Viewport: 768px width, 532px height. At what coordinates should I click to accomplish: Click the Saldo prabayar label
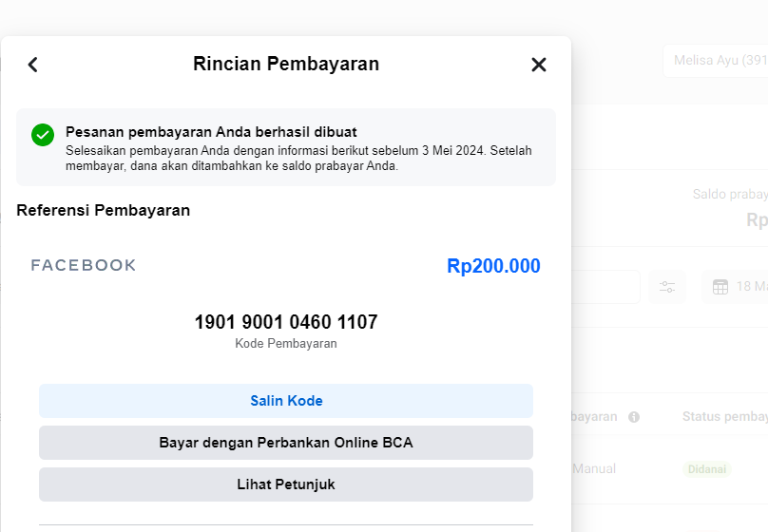coord(730,195)
